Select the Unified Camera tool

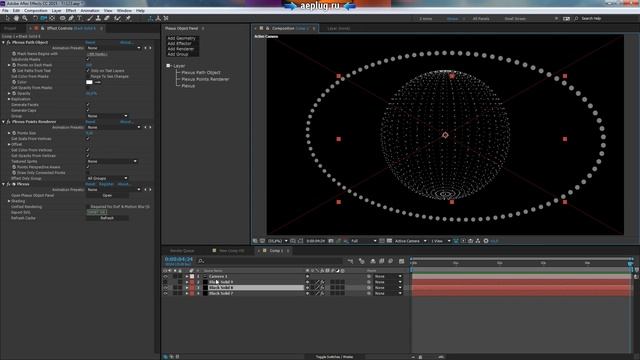[43, 18]
